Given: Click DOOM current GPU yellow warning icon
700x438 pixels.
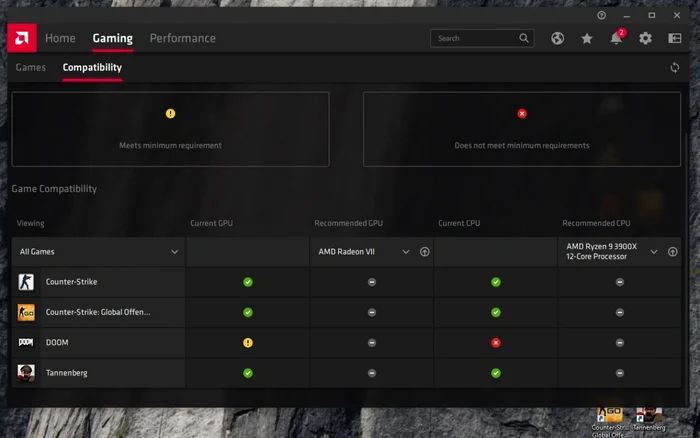Looking at the screenshot, I should [x=248, y=343].
